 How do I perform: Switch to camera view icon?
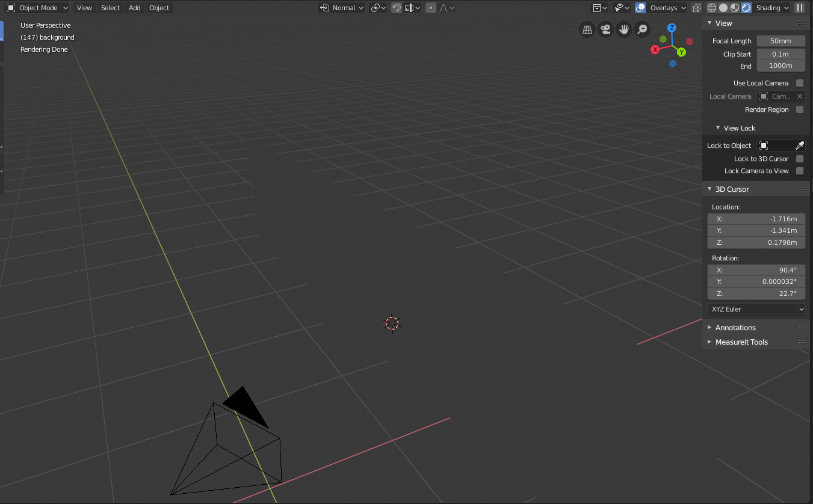pyautogui.click(x=605, y=29)
